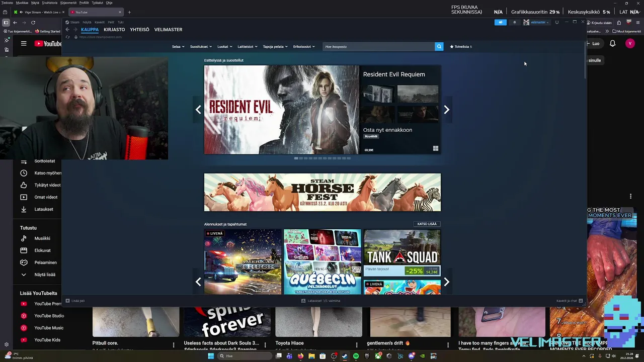This screenshot has height=362, width=644.
Task: Open YouTube notifications bell
Action: [x=612, y=44]
